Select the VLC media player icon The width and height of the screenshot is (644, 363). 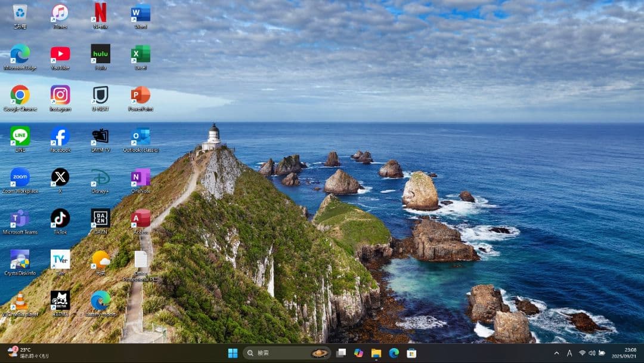(20, 302)
